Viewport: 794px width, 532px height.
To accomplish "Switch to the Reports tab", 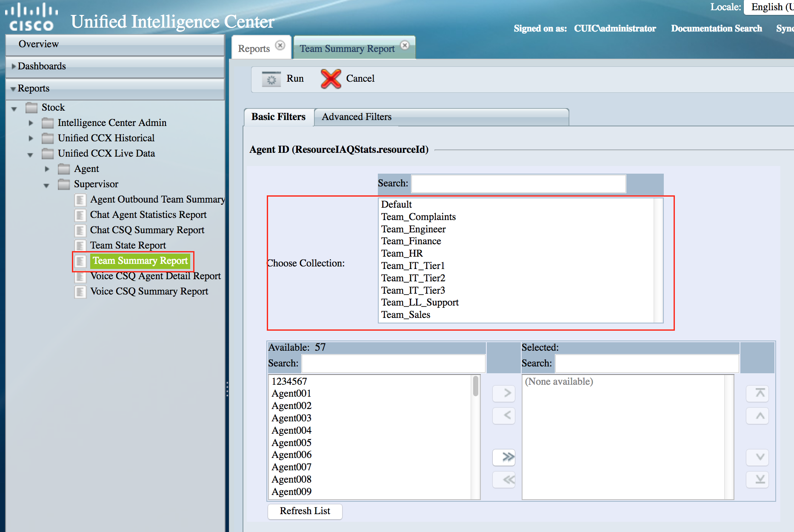I will pyautogui.click(x=254, y=49).
